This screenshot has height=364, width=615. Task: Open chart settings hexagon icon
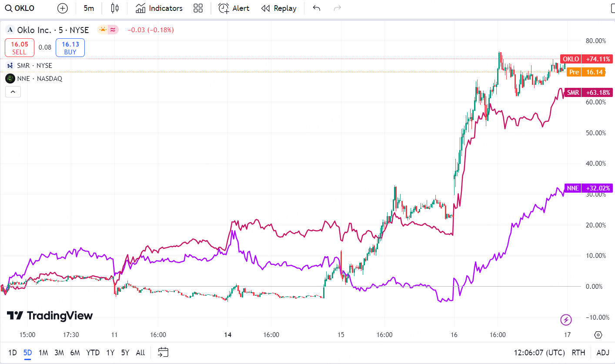(x=598, y=335)
